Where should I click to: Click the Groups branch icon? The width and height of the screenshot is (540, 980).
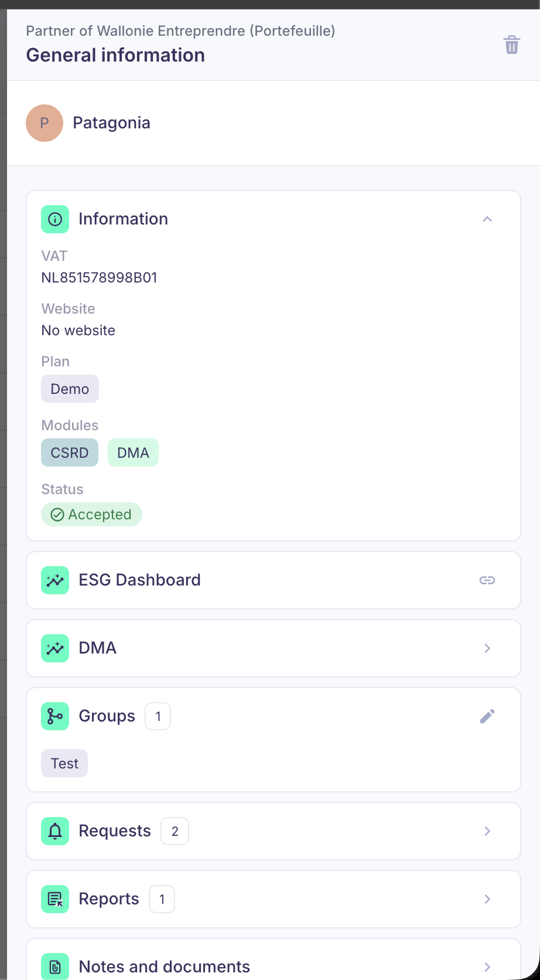click(x=55, y=716)
